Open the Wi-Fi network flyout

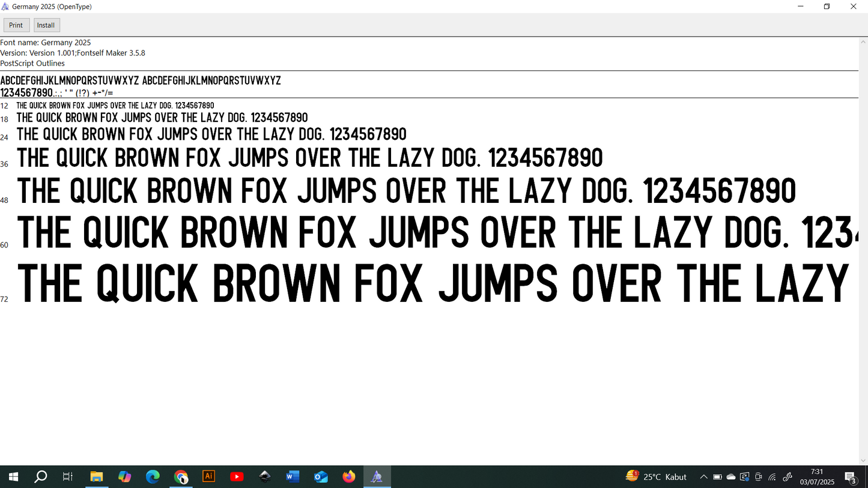(x=772, y=477)
